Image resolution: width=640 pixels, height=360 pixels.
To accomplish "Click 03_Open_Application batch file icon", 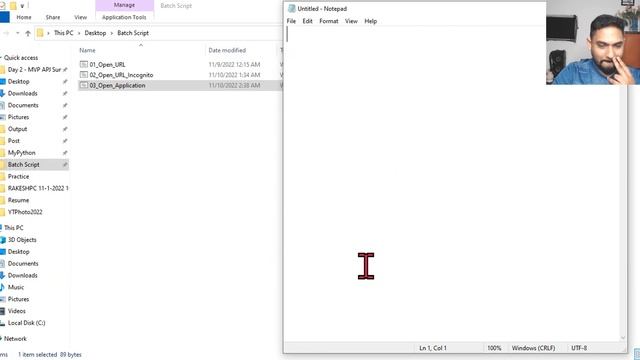I will 84,85.
